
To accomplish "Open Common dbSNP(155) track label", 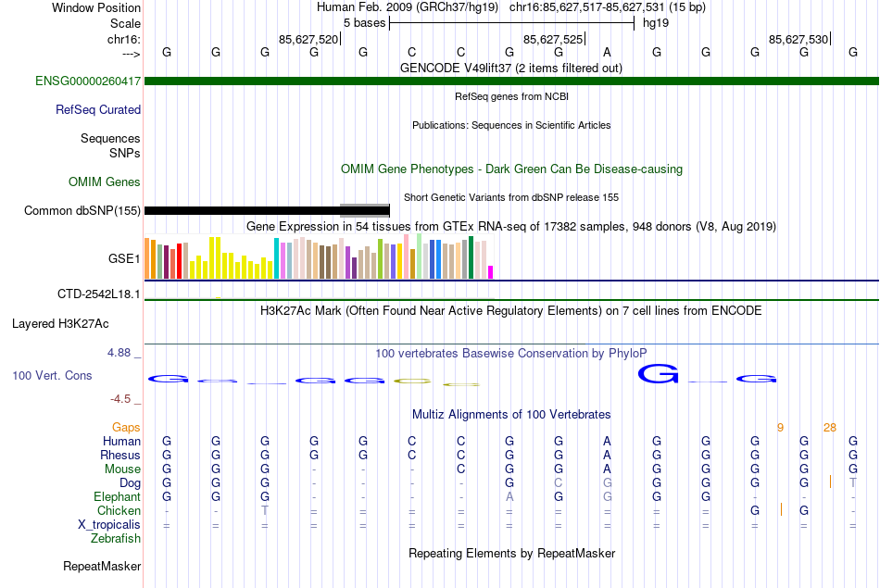I will click(x=82, y=210).
